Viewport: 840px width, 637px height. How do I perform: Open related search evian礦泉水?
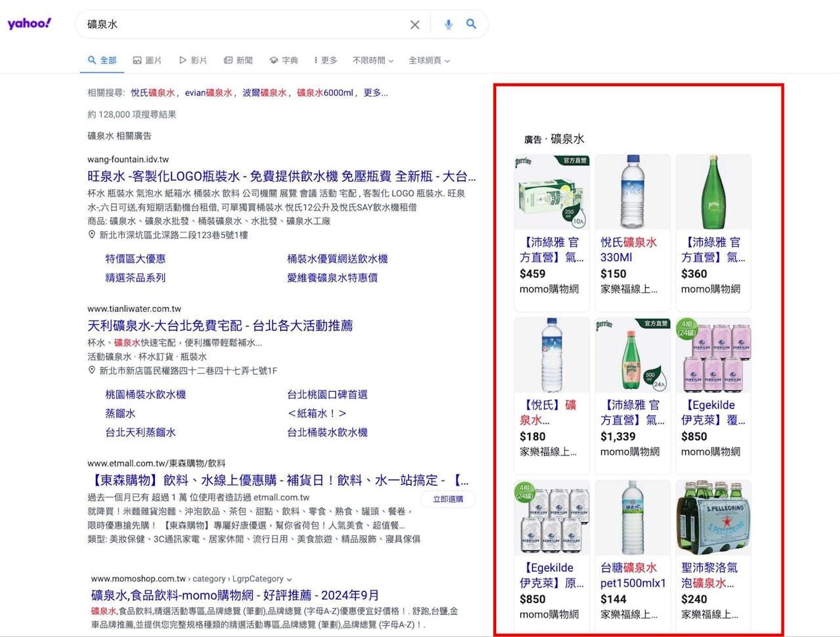209,93
